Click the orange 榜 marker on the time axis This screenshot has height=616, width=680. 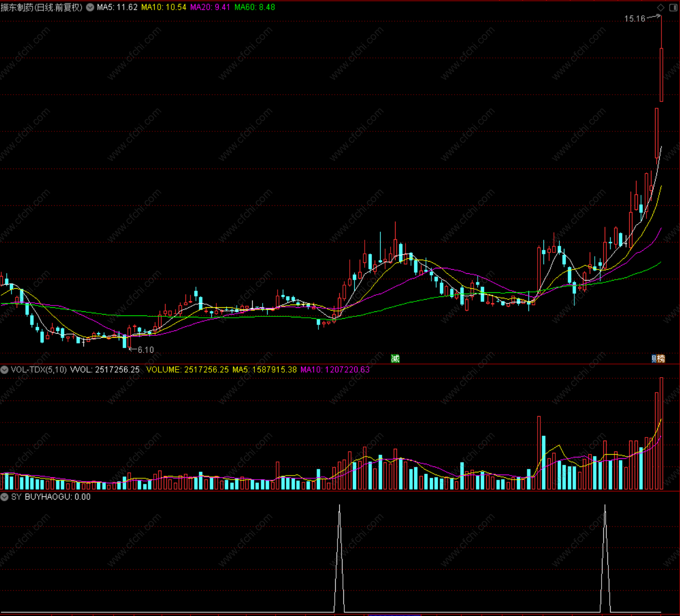(x=661, y=359)
